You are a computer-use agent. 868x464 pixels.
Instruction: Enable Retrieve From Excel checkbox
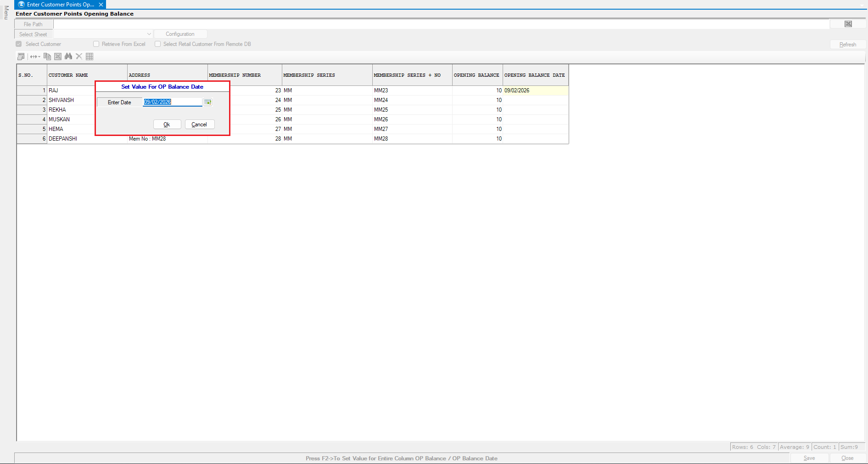click(x=96, y=44)
